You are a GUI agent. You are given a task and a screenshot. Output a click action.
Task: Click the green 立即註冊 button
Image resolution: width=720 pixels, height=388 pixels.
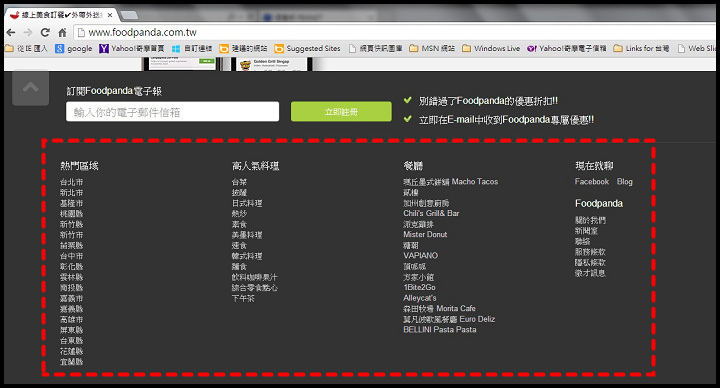point(341,112)
